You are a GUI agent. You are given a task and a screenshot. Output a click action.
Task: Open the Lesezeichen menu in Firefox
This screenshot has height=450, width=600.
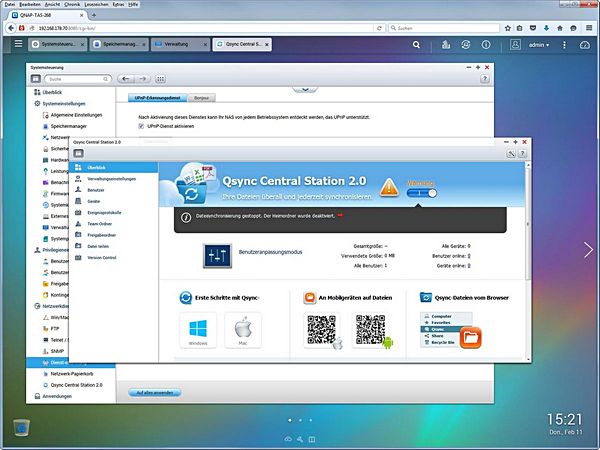tap(96, 4)
